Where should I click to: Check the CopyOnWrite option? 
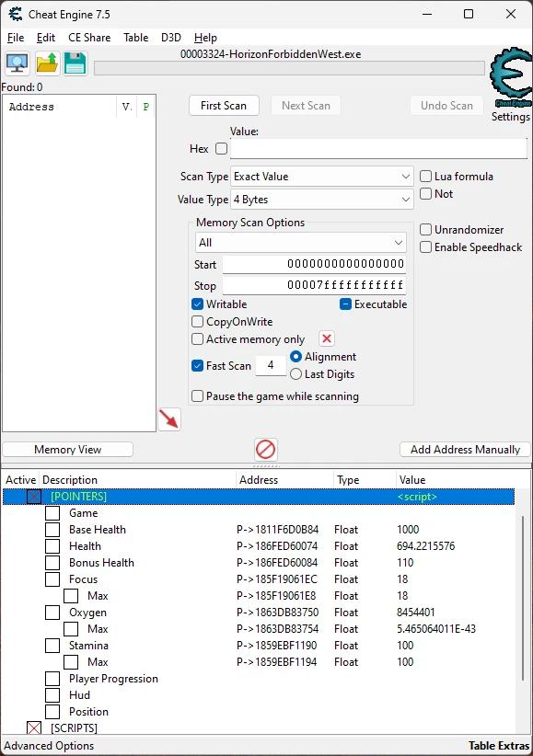[198, 322]
